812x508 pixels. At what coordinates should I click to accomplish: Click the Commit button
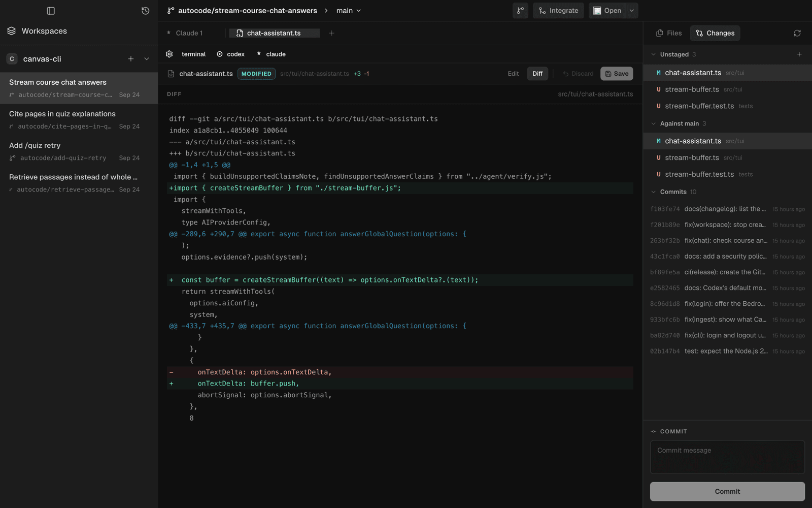tap(727, 491)
